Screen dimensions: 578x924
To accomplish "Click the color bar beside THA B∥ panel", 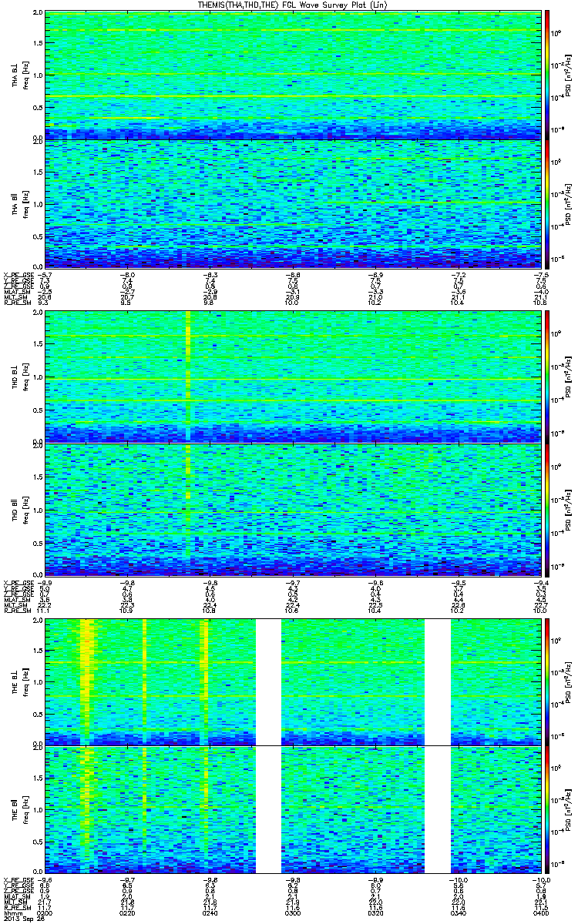I will tap(547, 203).
